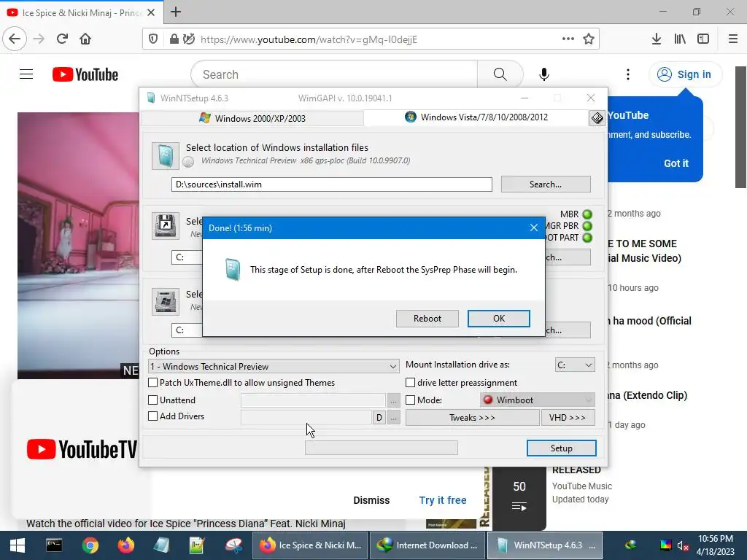Open the YouTube settings three-dot menu
The image size is (747, 560).
tap(628, 74)
